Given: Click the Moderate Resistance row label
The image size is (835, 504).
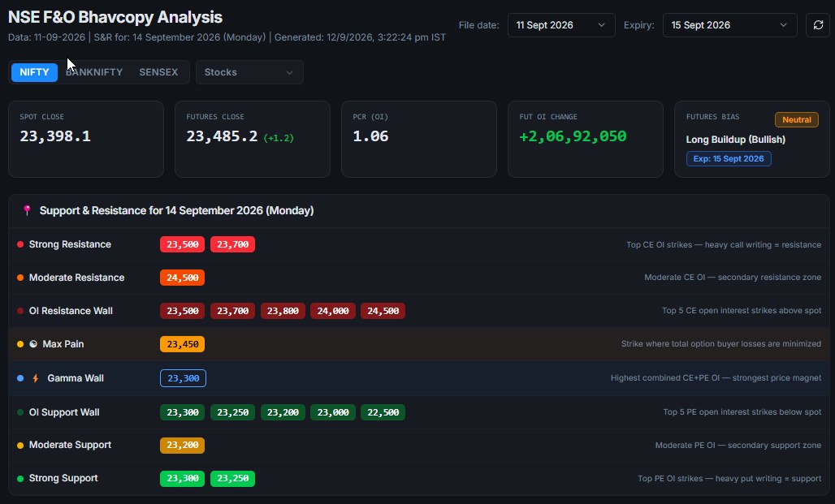Looking at the screenshot, I should [x=76, y=278].
